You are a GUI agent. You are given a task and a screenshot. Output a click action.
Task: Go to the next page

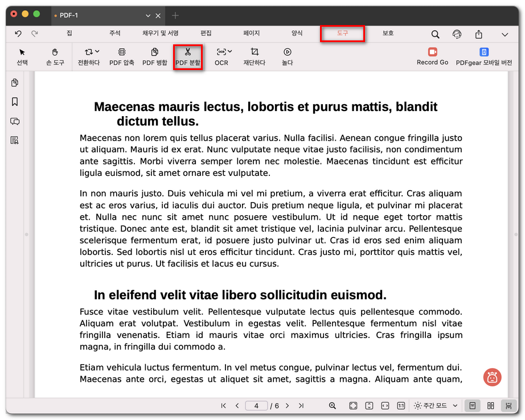(287, 406)
